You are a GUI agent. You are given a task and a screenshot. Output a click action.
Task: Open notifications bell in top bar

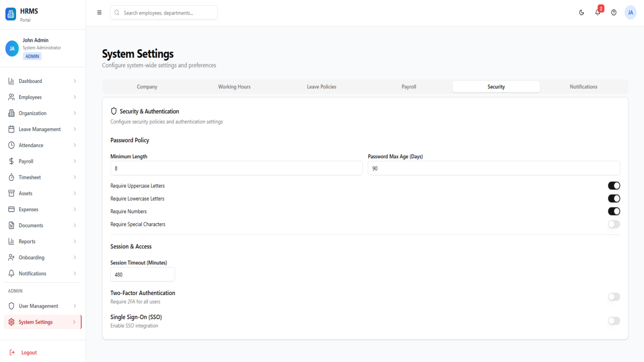(598, 13)
